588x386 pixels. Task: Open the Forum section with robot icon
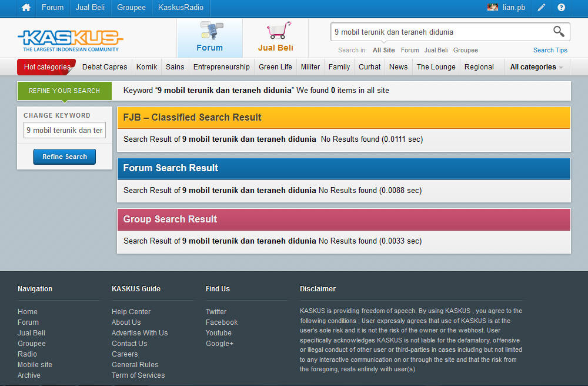210,37
